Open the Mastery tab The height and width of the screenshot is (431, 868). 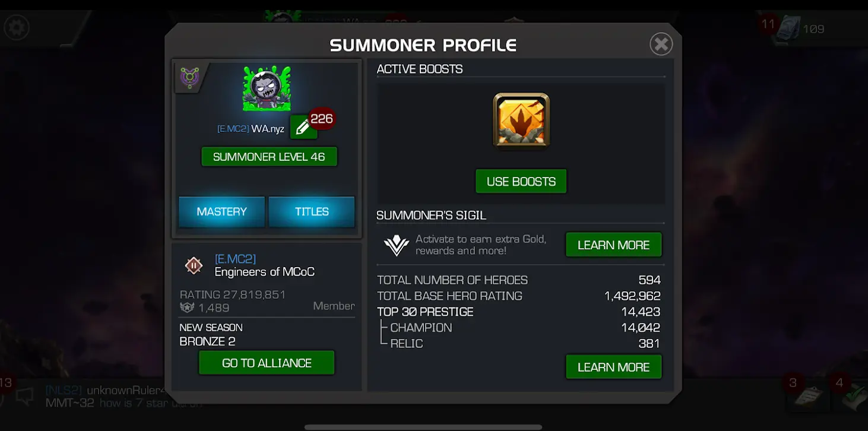click(x=221, y=212)
